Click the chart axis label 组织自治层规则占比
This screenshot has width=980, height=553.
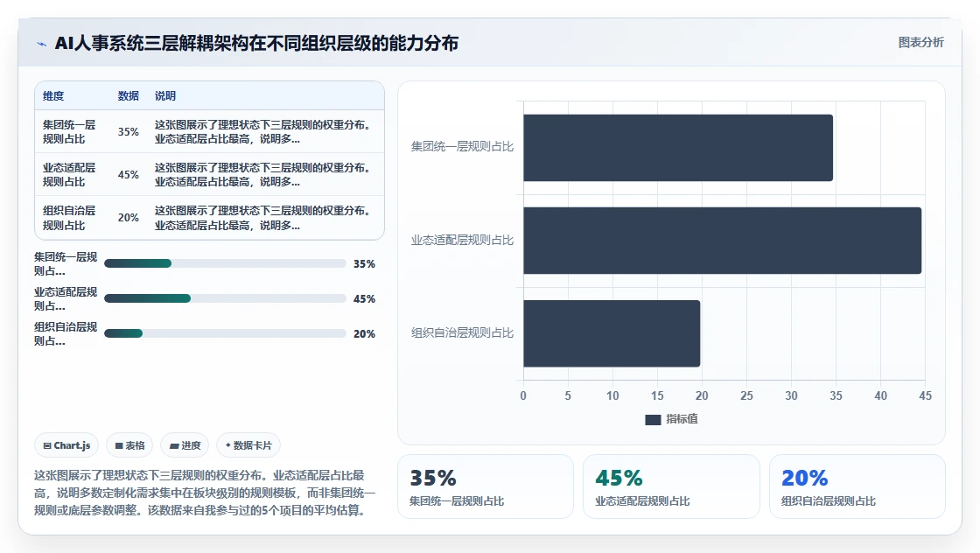pyautogui.click(x=462, y=333)
